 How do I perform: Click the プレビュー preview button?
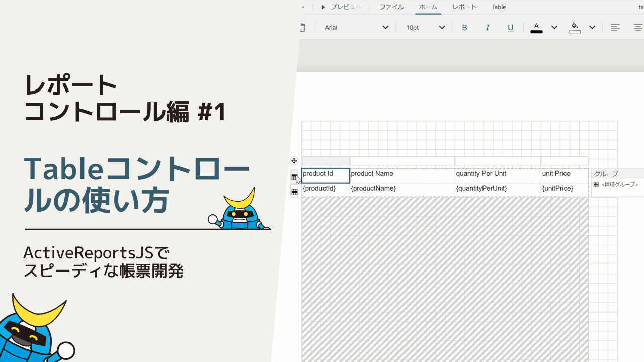(341, 7)
